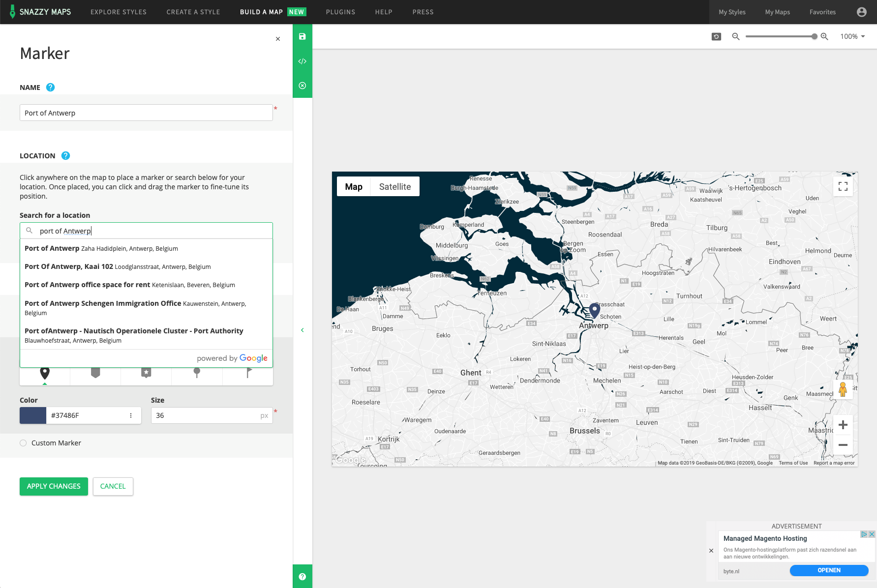Select Port Of Antwerp, Kaai 102 suggestion
This screenshot has height=588, width=877.
click(x=146, y=266)
